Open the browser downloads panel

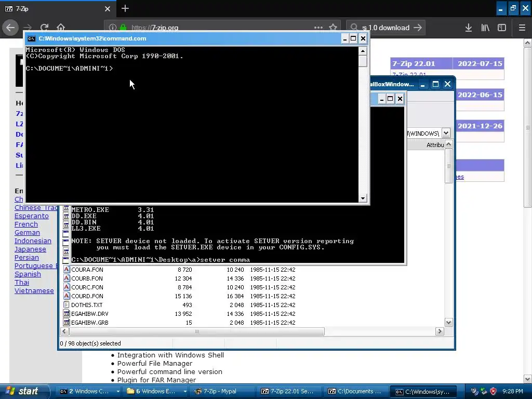(x=469, y=28)
